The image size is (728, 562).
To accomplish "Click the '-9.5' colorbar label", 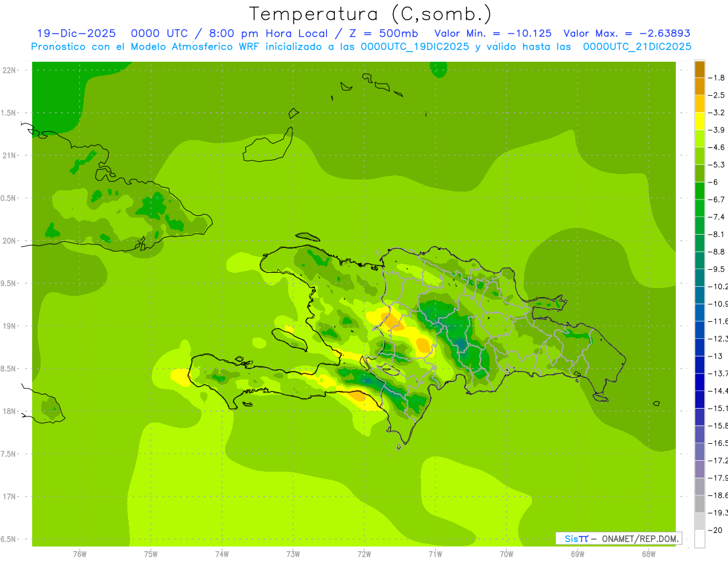I will pos(717,269).
